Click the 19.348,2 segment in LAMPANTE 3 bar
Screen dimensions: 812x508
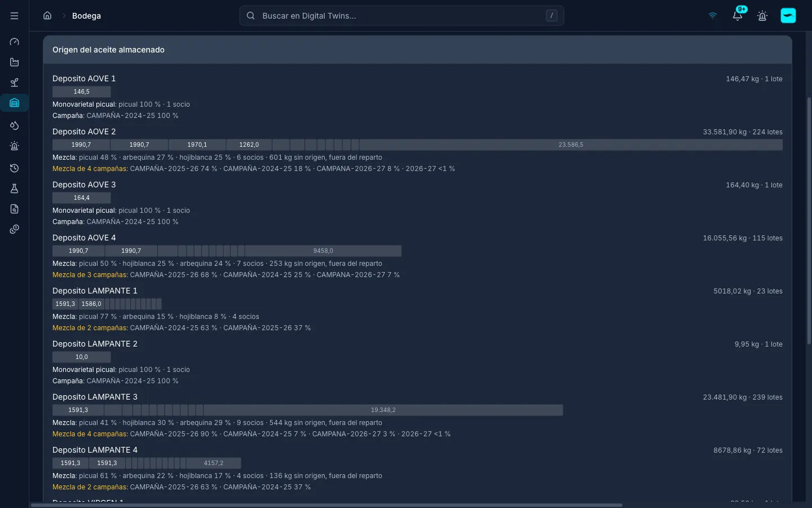tap(383, 410)
